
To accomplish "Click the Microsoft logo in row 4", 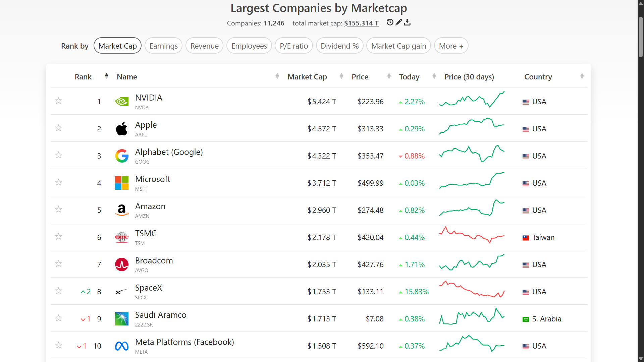I will [x=122, y=183].
